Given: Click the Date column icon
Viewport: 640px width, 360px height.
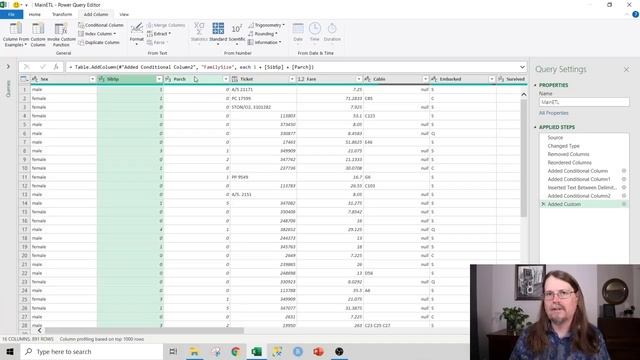Looking at the screenshot, I should [298, 29].
